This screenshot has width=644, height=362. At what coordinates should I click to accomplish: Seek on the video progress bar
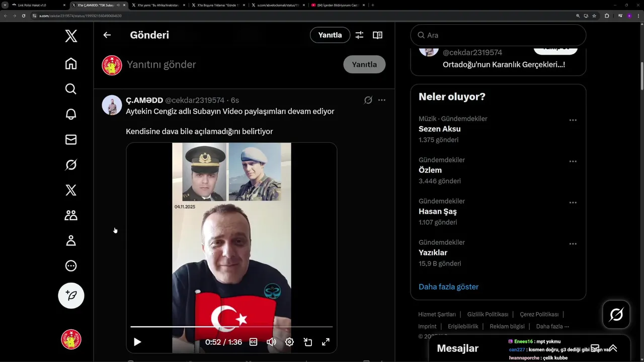click(x=231, y=327)
